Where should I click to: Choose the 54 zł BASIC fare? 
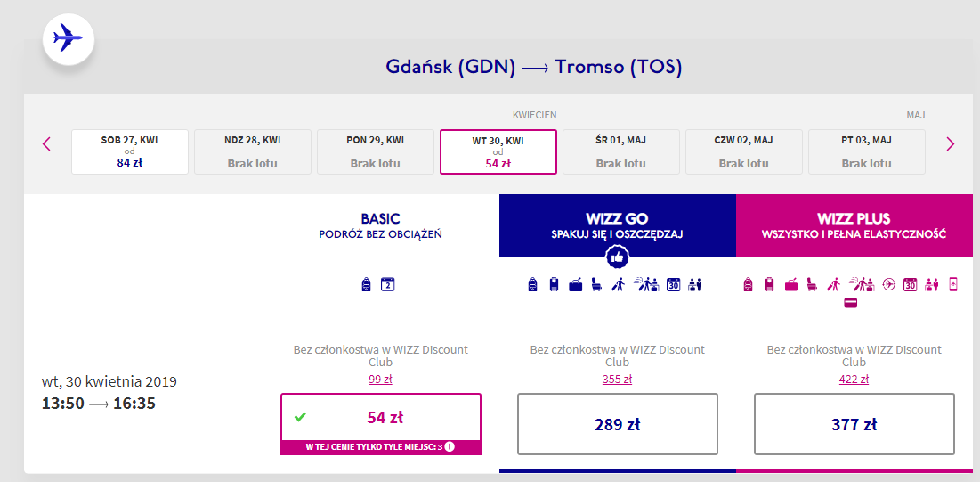pyautogui.click(x=380, y=417)
